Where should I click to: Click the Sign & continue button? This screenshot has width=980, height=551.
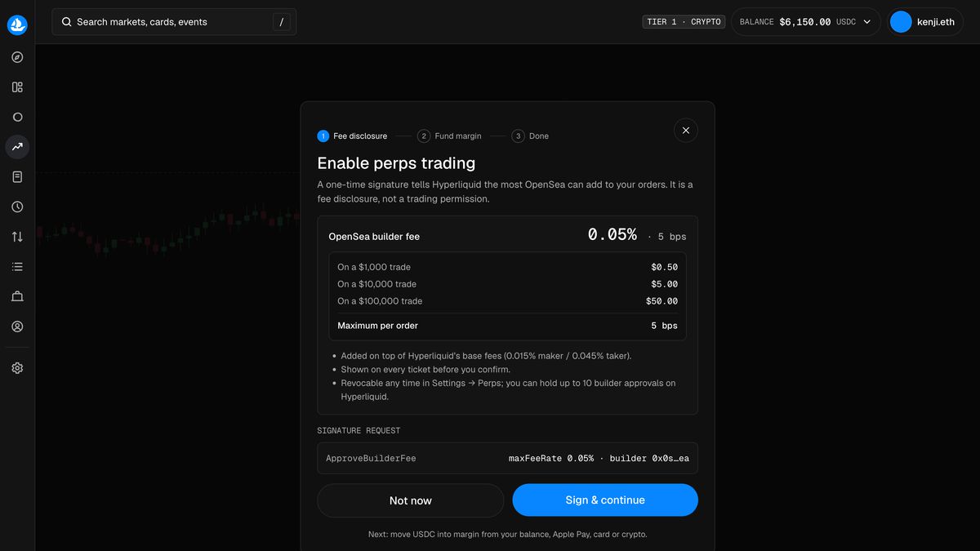point(605,500)
